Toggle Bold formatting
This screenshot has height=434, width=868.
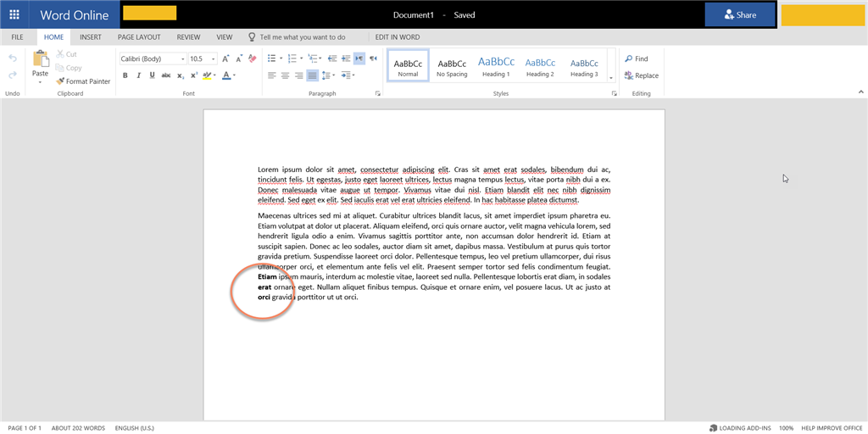click(x=125, y=75)
